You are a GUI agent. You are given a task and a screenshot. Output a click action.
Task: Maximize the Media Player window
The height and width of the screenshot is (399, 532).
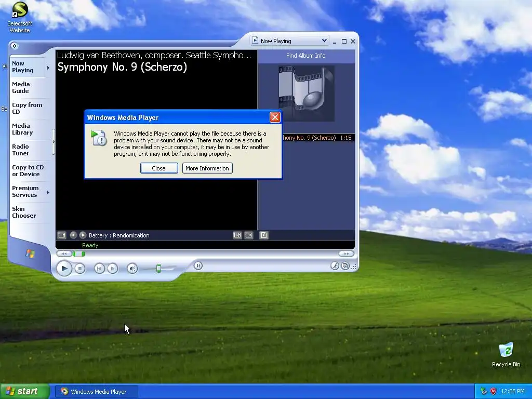[344, 42]
